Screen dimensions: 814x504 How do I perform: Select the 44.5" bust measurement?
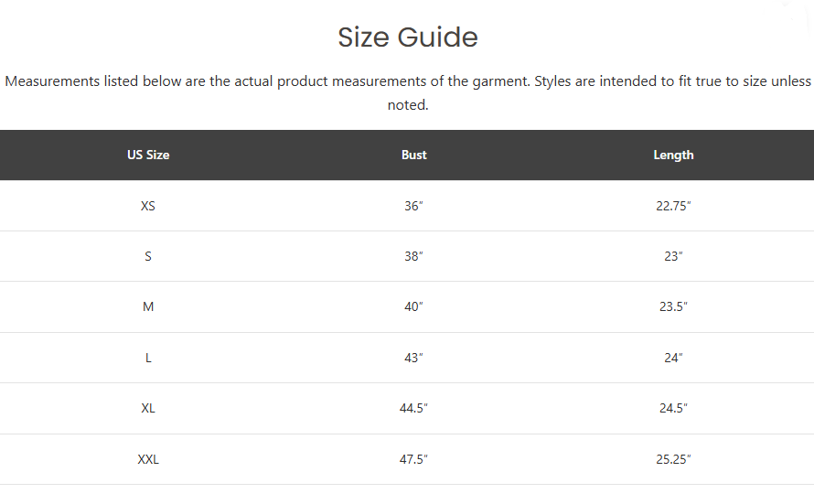(x=413, y=409)
